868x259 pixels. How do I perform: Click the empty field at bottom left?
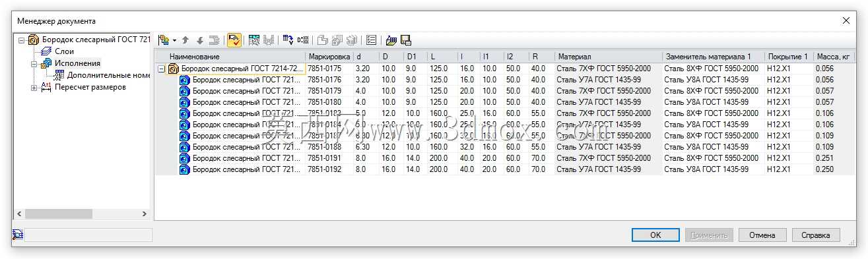(88, 235)
